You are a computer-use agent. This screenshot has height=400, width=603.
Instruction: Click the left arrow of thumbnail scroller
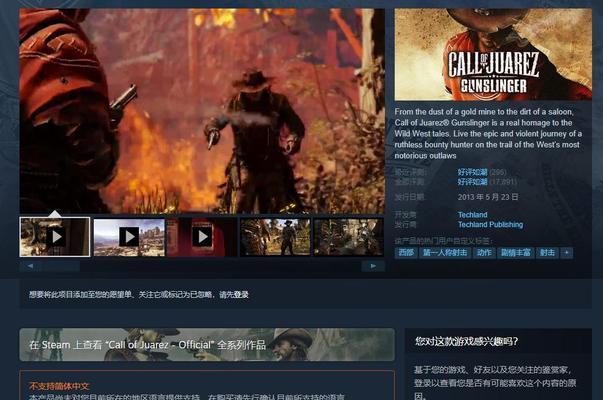30,266
